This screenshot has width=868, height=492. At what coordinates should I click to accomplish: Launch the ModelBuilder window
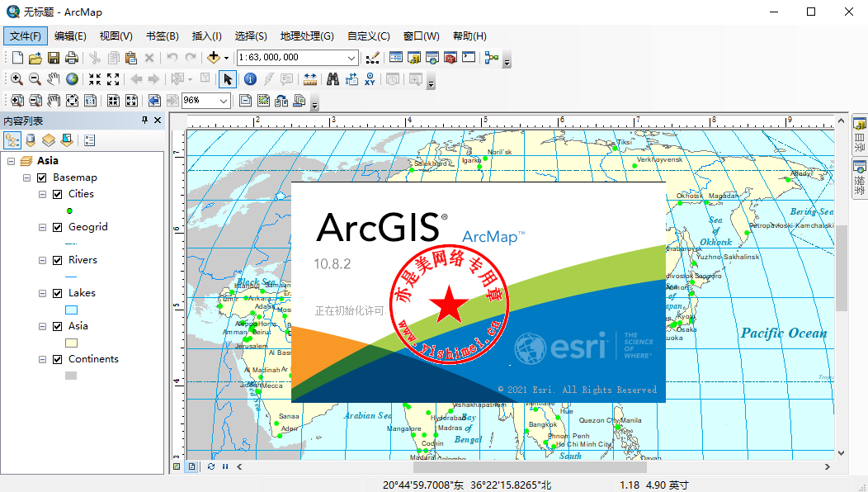(492, 58)
